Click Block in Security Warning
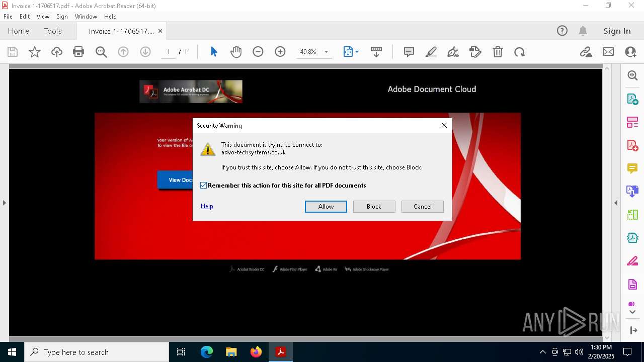Image resolution: width=644 pixels, height=362 pixels. click(374, 207)
